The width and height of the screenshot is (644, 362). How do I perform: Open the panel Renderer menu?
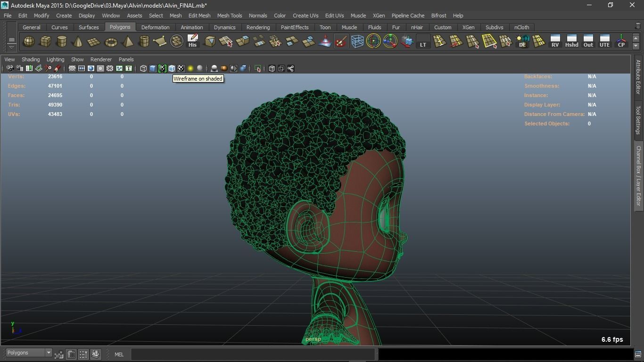pyautogui.click(x=101, y=59)
